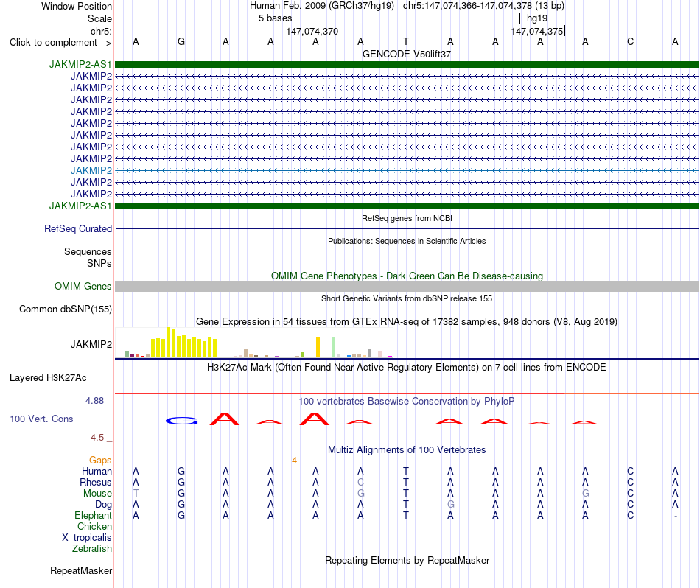The height and width of the screenshot is (588, 700).
Task: Click the X_tropicalis alignment row label
Action: [x=87, y=538]
